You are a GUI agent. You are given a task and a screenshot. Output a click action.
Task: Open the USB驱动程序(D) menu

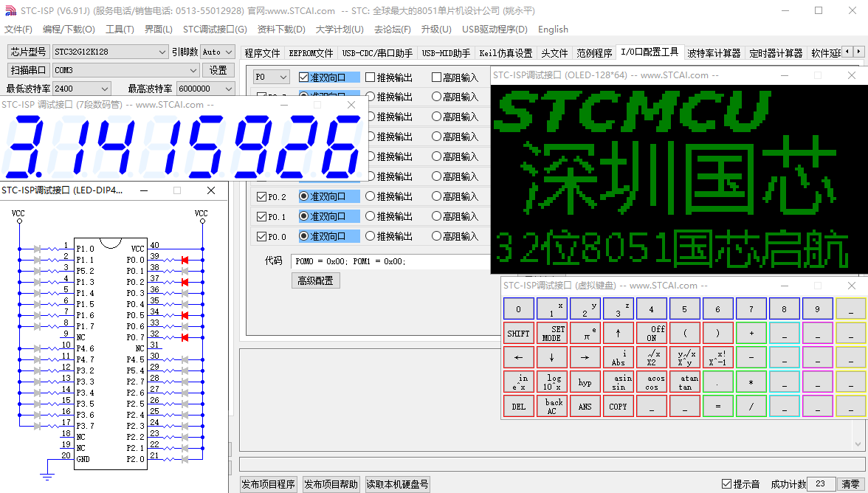[495, 30]
